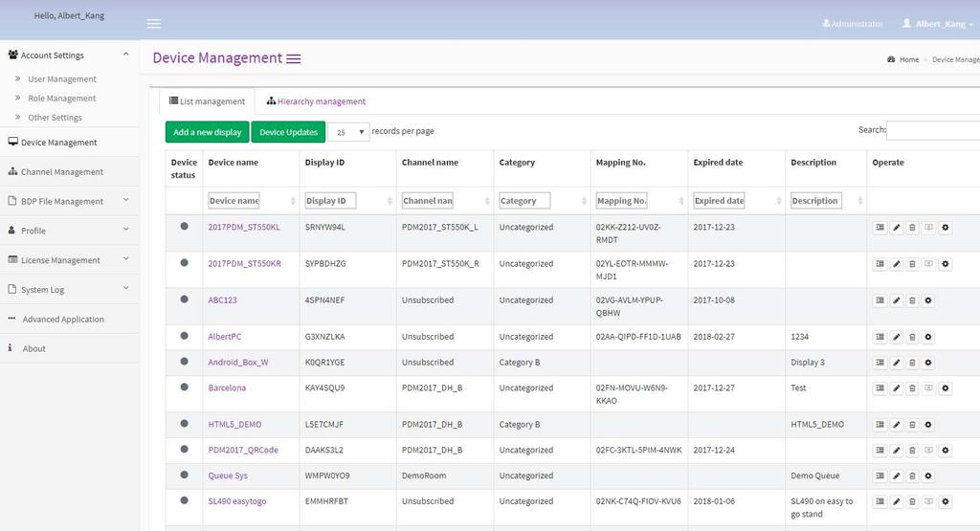Image resolution: width=980 pixels, height=531 pixels.
Task: Sort the table using Expired date arrows
Action: 779,201
